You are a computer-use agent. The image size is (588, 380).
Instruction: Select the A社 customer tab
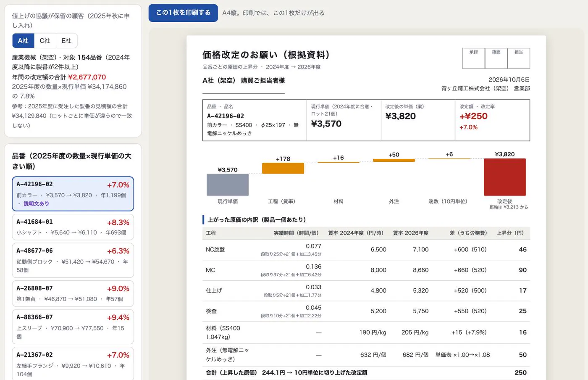pos(23,41)
